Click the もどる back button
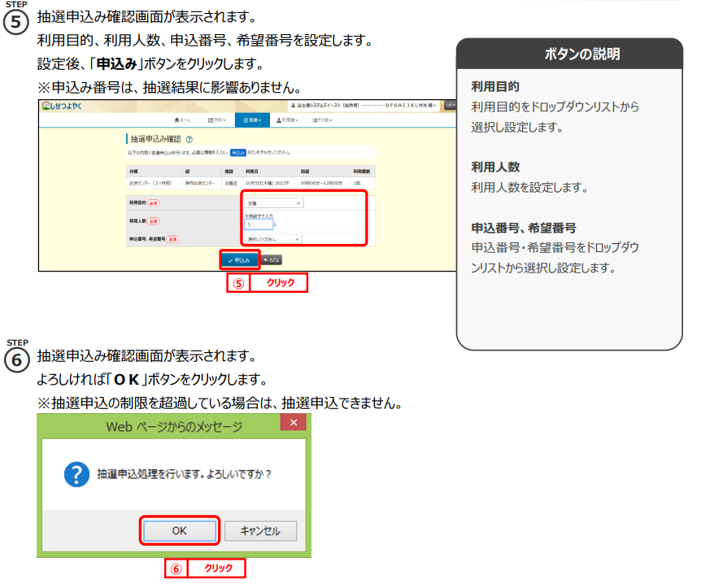Viewport: 701px width, 588px height. click(272, 259)
